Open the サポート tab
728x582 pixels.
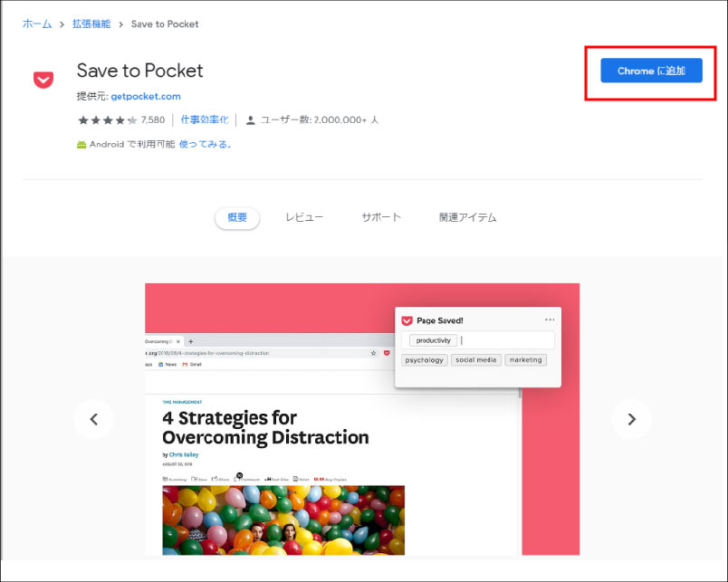point(381,217)
